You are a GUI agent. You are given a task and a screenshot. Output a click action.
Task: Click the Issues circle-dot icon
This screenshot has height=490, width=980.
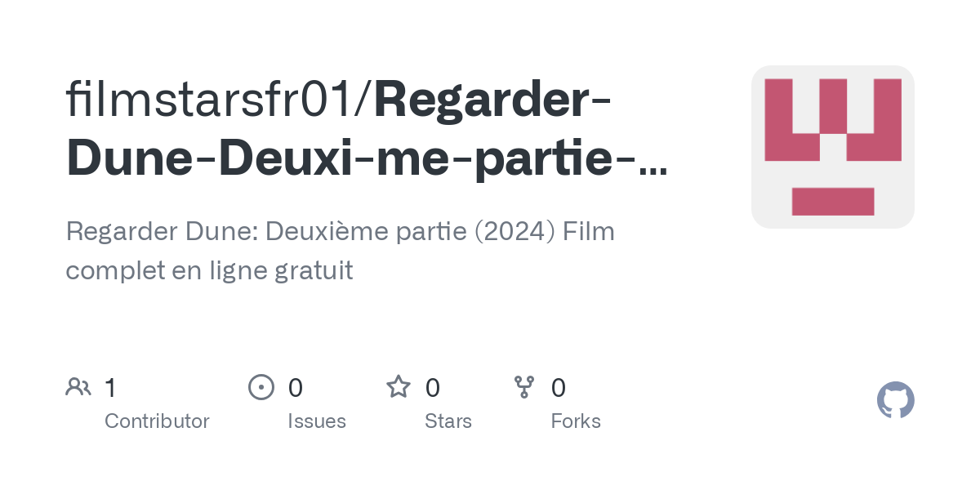[261, 386]
